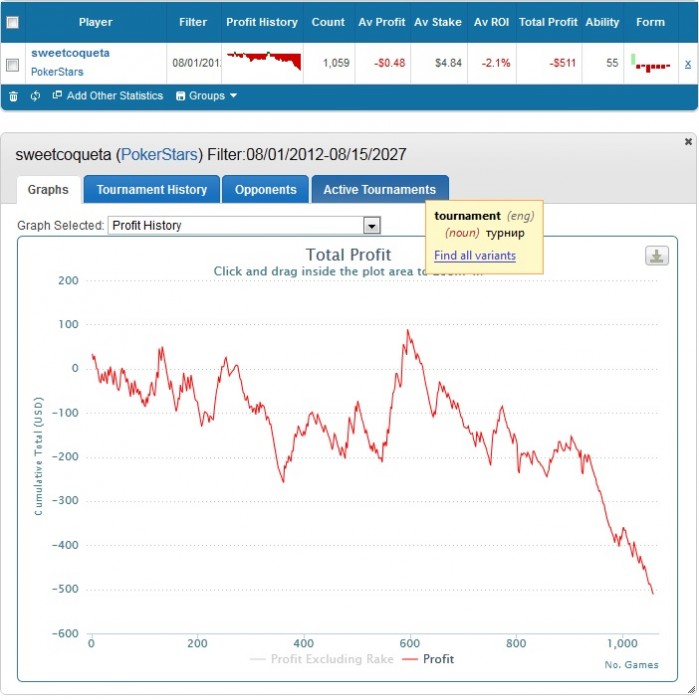The height and width of the screenshot is (700, 699).
Task: Click the Av ROI value -2.1%
Action: click(x=496, y=63)
